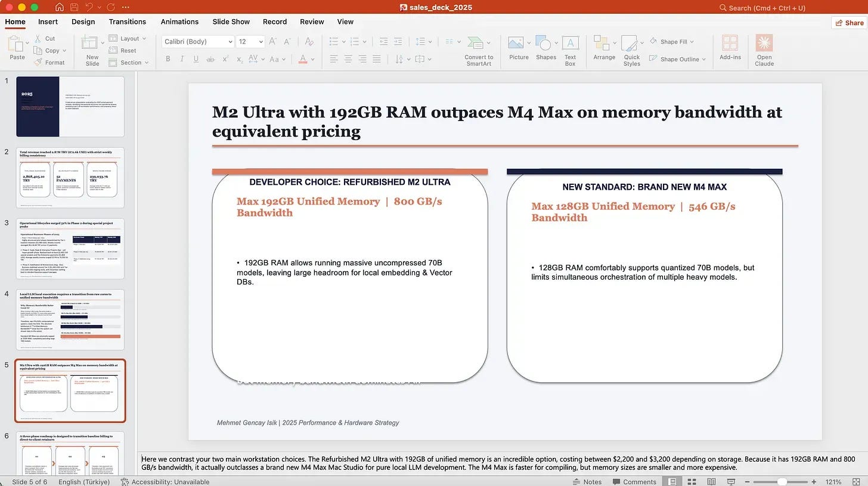This screenshot has height=486, width=868.
Task: Toggle Underline formatting
Action: point(197,59)
